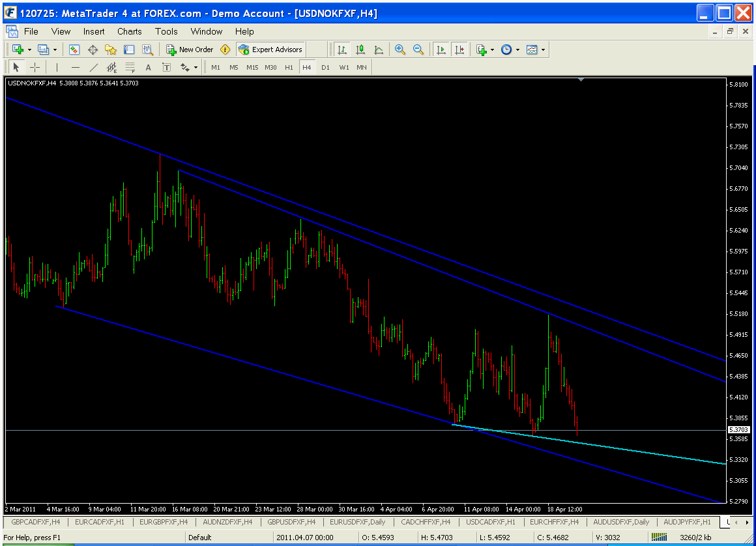The image size is (756, 546).
Task: Click the Zoom Out magnifier icon
Action: point(418,50)
